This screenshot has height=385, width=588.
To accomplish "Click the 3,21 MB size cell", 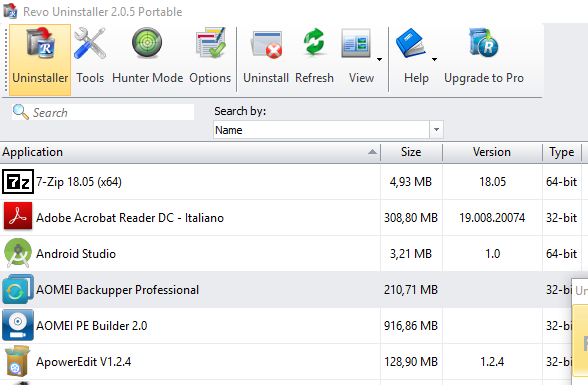I will [x=411, y=254].
